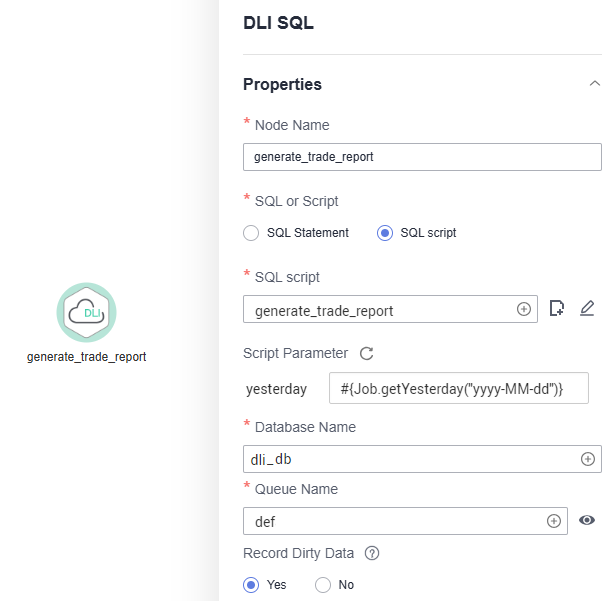Click the plus icon in Queue Name field
The height and width of the screenshot is (601, 613).
554,521
